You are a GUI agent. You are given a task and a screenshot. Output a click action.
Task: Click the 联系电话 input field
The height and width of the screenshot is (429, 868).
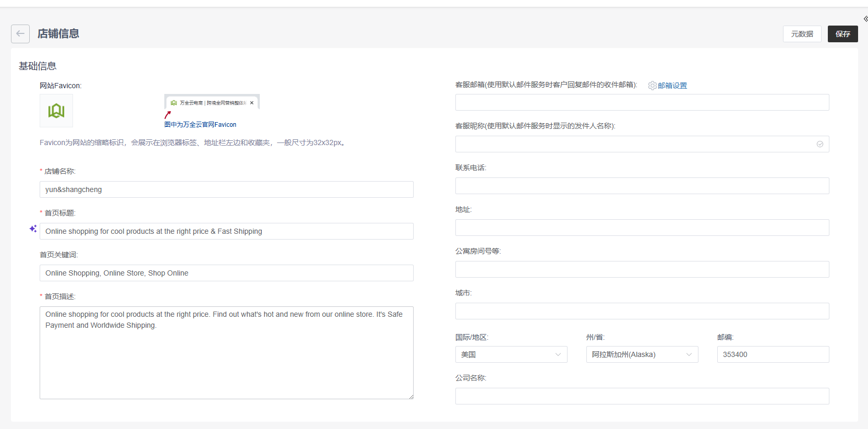642,186
